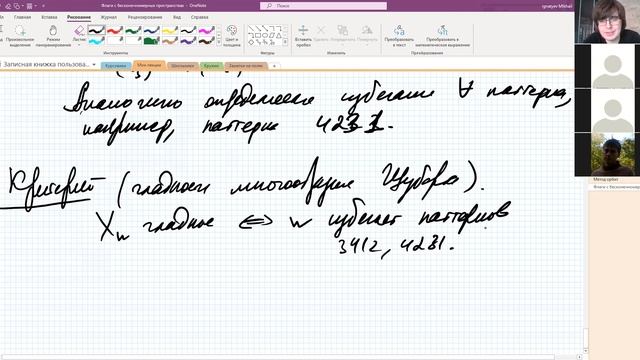Choose the yellow highlighter pen
The image size is (640, 360).
170,30
